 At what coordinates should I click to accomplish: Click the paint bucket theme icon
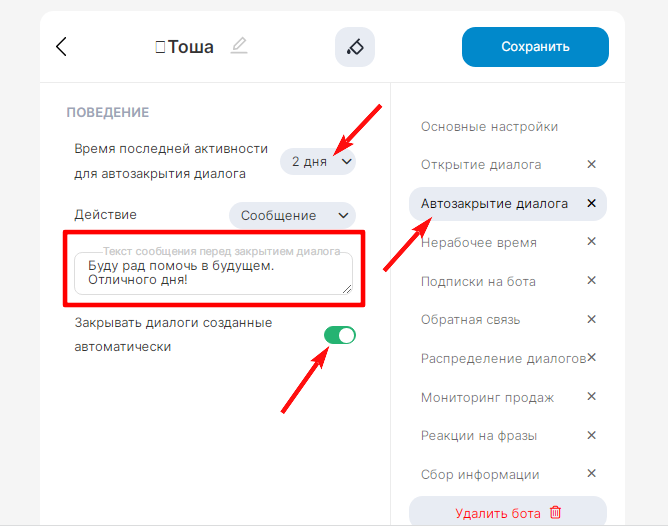click(x=354, y=47)
